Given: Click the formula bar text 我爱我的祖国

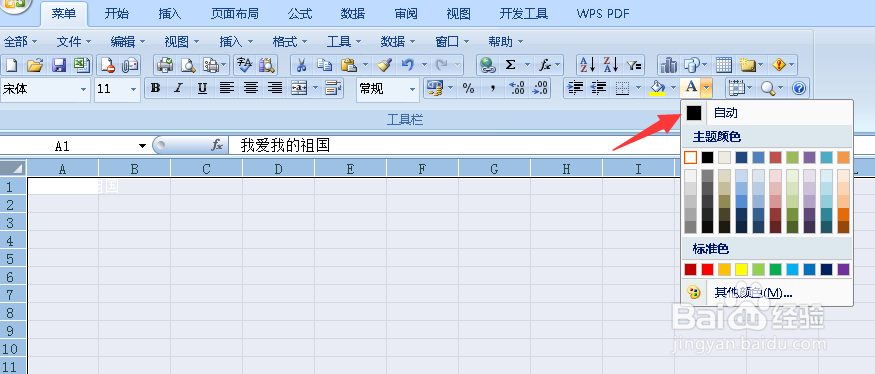Looking at the screenshot, I should click(285, 146).
